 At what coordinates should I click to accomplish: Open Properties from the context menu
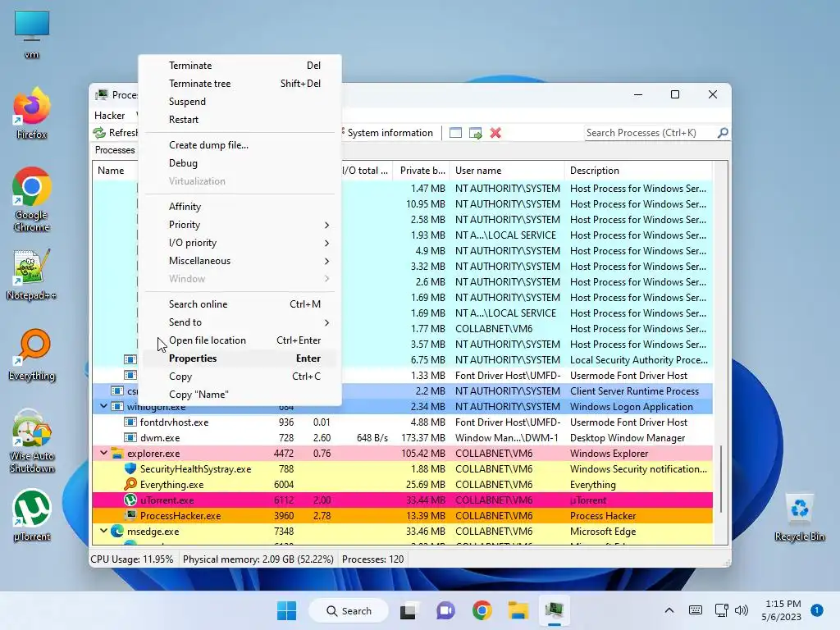click(x=240, y=358)
